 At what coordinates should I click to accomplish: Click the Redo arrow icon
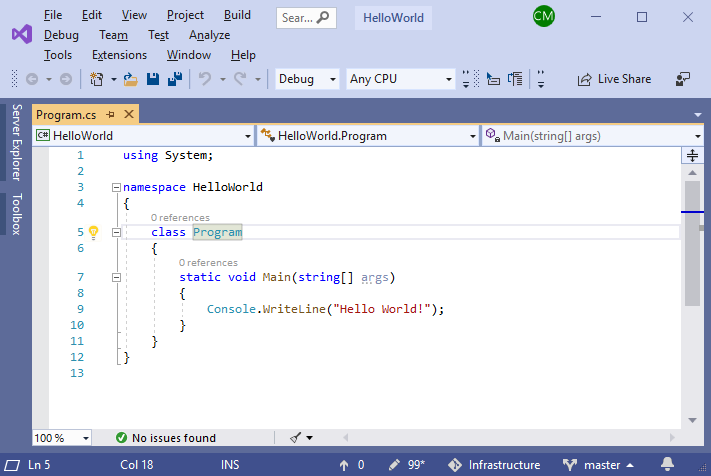(240, 79)
